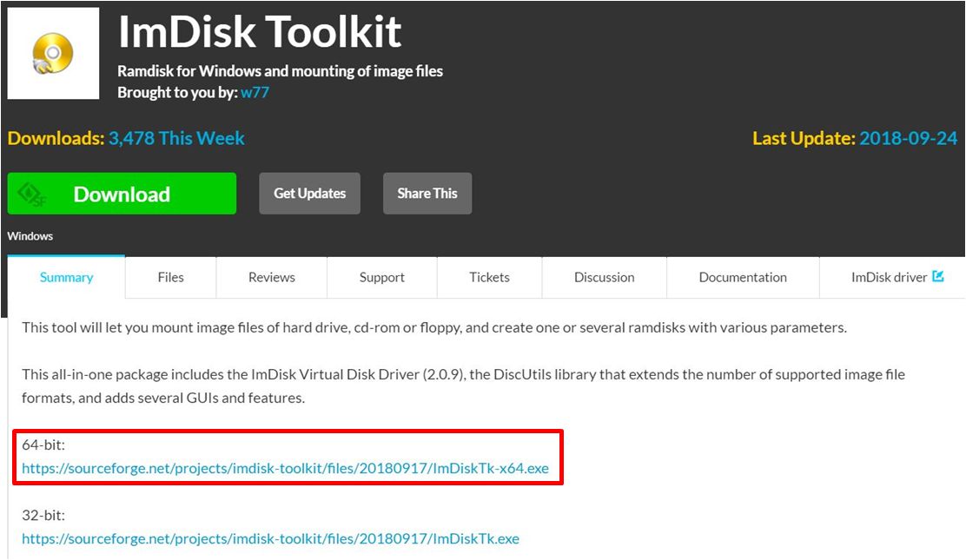Open the Documentation tab

[743, 277]
